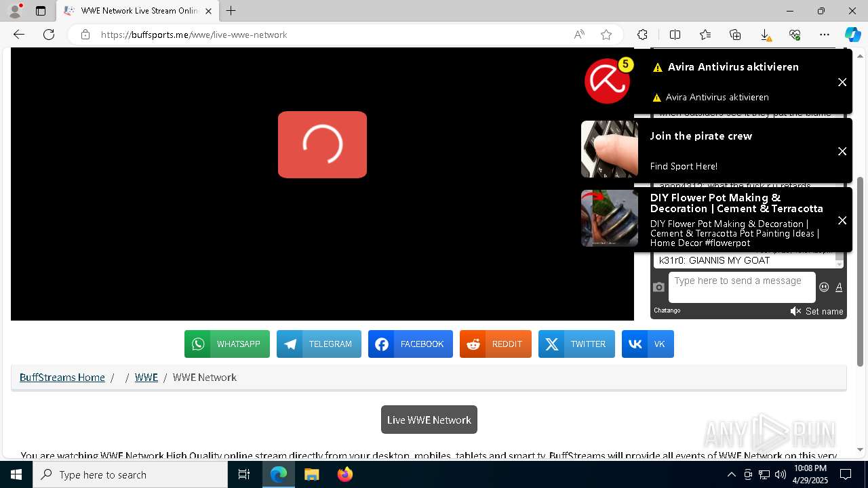This screenshot has height=488, width=868.
Task: Open Settings and more ellipsis menu
Action: pyautogui.click(x=825, y=35)
